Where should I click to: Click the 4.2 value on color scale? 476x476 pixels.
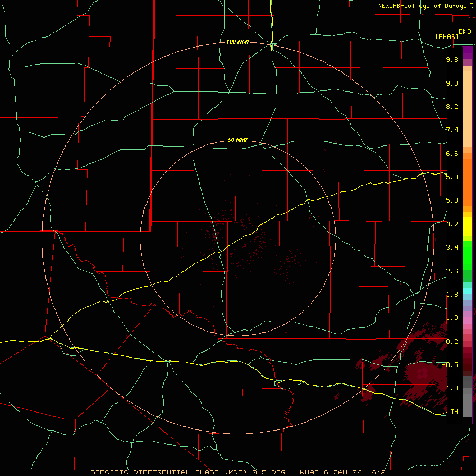452,224
